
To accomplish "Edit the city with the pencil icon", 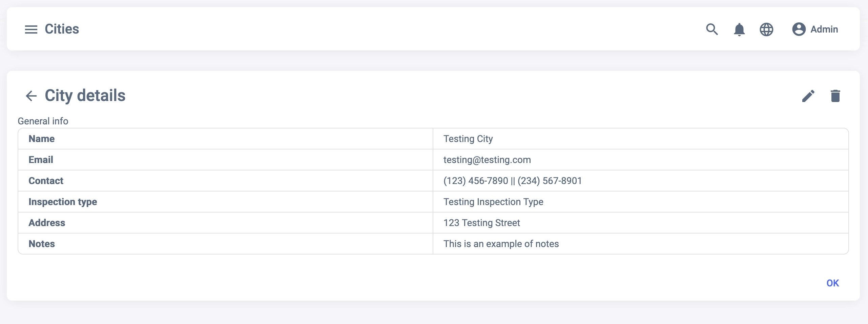I will (x=808, y=96).
